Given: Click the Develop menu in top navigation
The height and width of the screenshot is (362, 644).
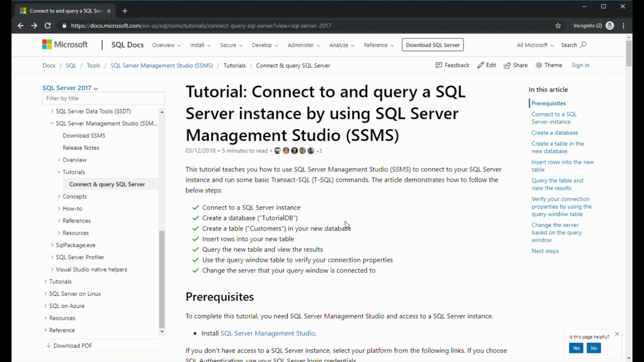Looking at the screenshot, I should (x=261, y=45).
